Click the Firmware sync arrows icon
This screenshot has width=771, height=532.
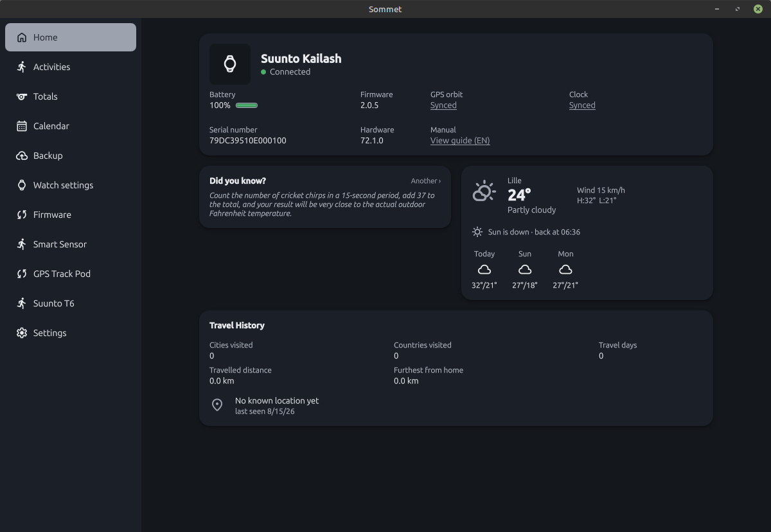pyautogui.click(x=22, y=215)
